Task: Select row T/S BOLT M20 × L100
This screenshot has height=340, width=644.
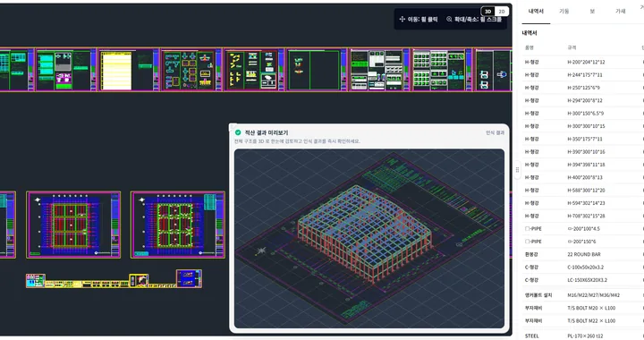Action: pyautogui.click(x=583, y=308)
